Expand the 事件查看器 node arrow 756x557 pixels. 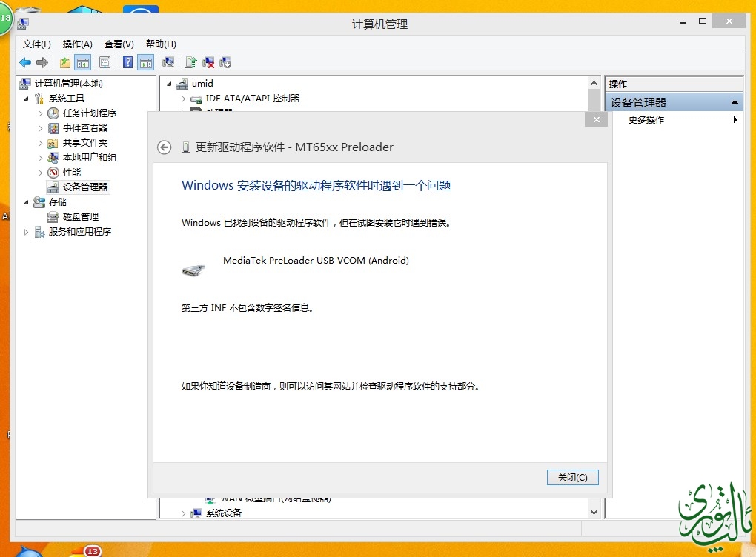click(40, 128)
